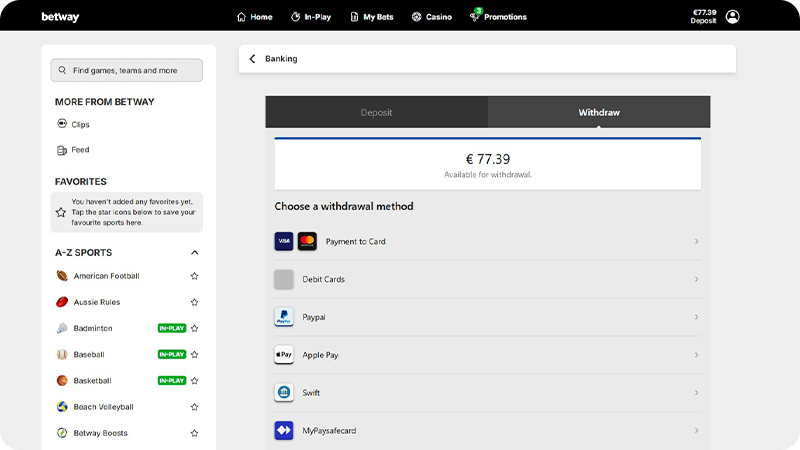Open My Bets in navigation
The image size is (800, 450).
point(371,17)
